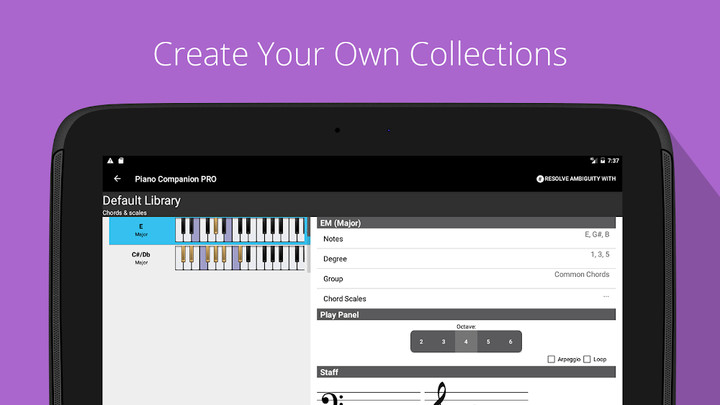Tap the back arrow in the app bar

coord(118,179)
